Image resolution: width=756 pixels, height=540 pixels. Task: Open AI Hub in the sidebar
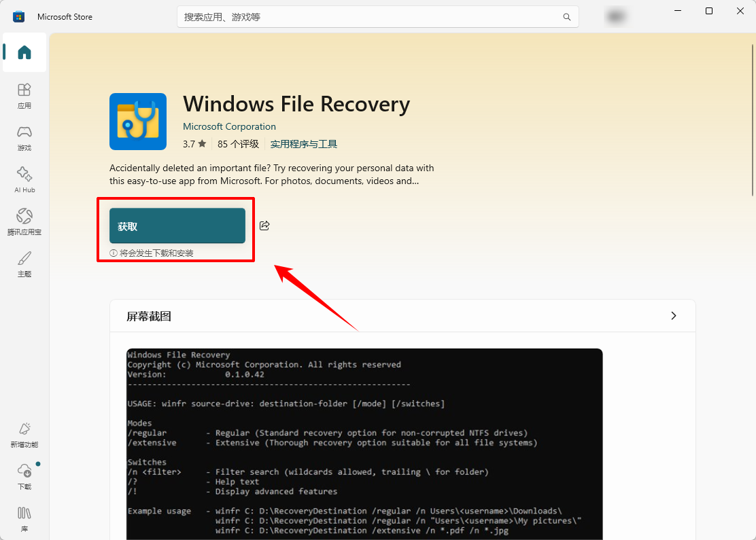pyautogui.click(x=24, y=180)
